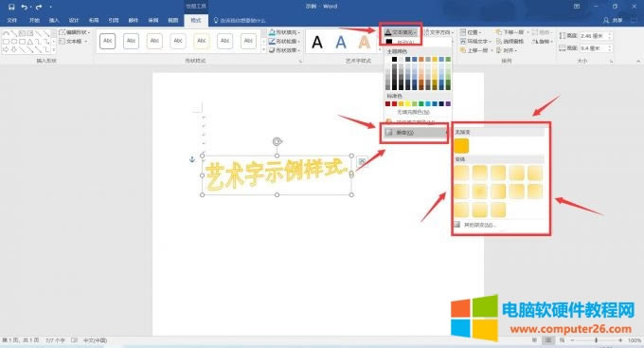The image size is (644, 348).
Task: Select the black letter A WordArt style
Action: (317, 42)
